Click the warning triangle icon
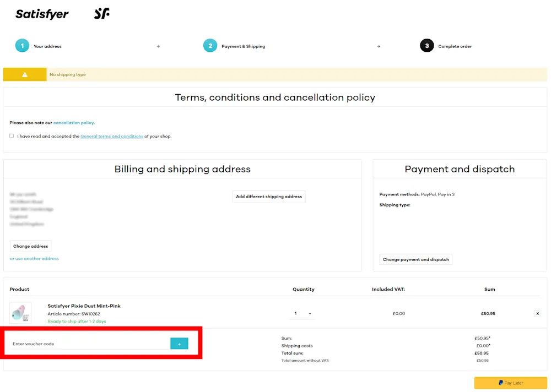551x392 pixels. coord(25,74)
